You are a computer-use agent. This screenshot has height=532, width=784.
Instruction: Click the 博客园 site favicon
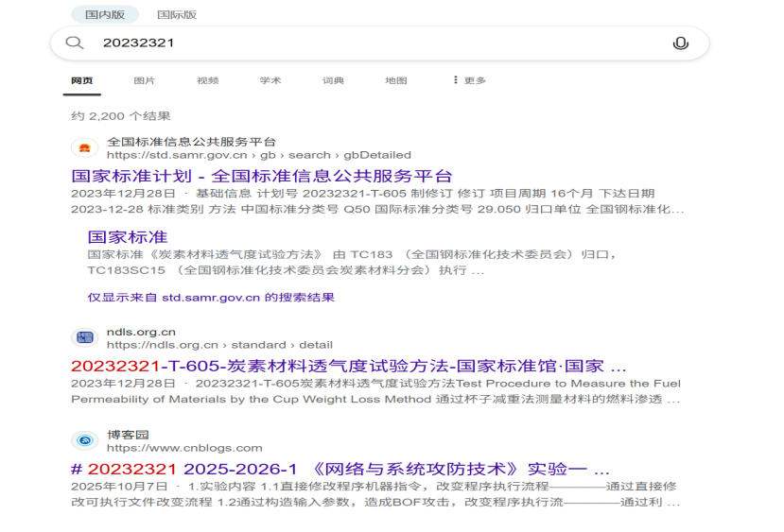click(84, 440)
